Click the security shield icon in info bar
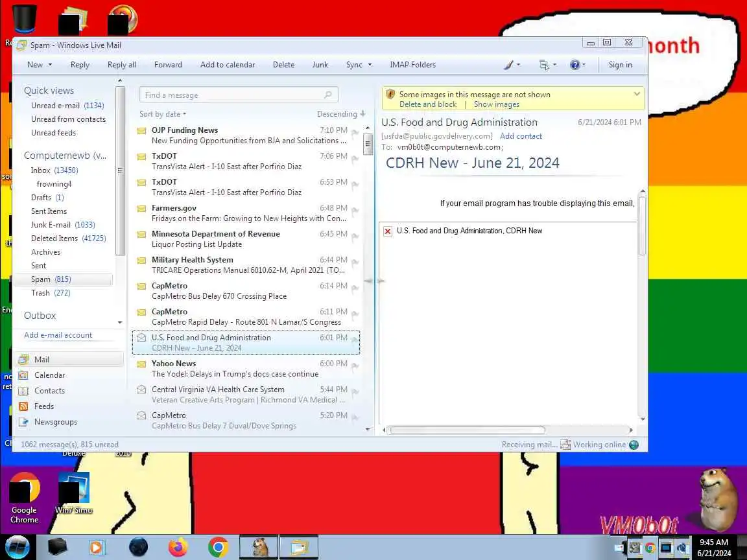This screenshot has height=560, width=747. point(390,94)
